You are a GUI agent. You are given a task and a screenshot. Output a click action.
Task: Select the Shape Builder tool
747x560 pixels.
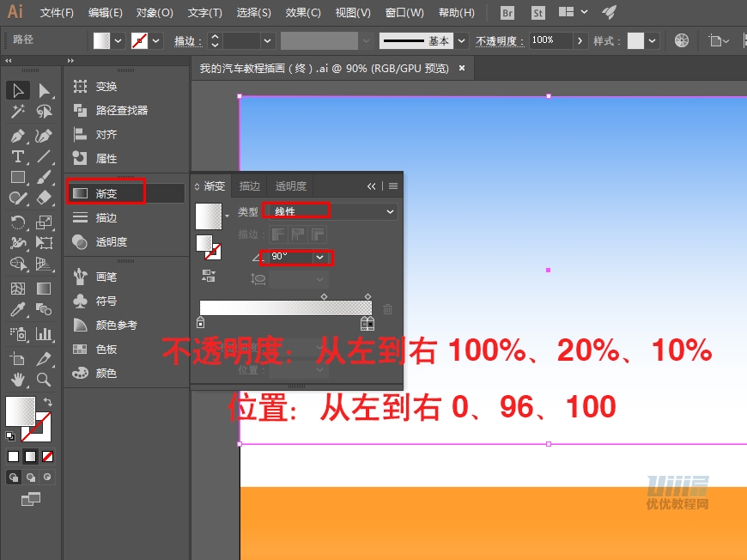(18, 263)
